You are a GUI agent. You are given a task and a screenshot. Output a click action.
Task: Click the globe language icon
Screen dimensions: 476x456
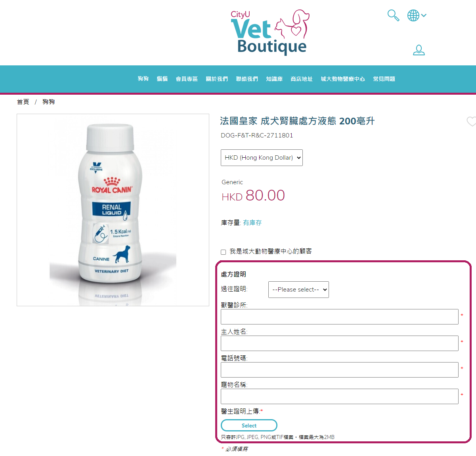413,15
